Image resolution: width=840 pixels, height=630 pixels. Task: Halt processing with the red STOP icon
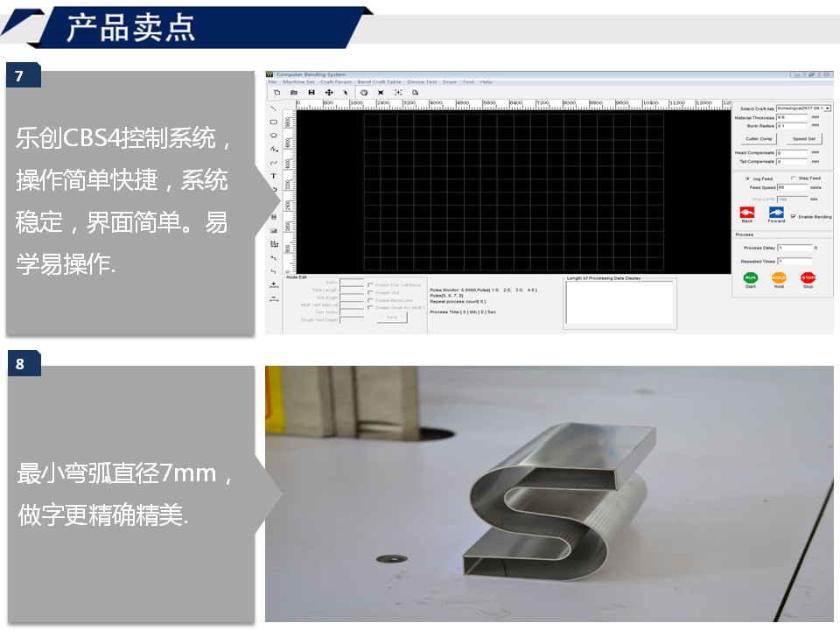pos(808,277)
